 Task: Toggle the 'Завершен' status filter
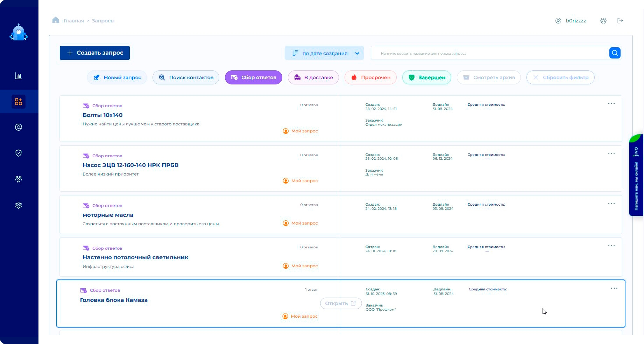coord(427,77)
